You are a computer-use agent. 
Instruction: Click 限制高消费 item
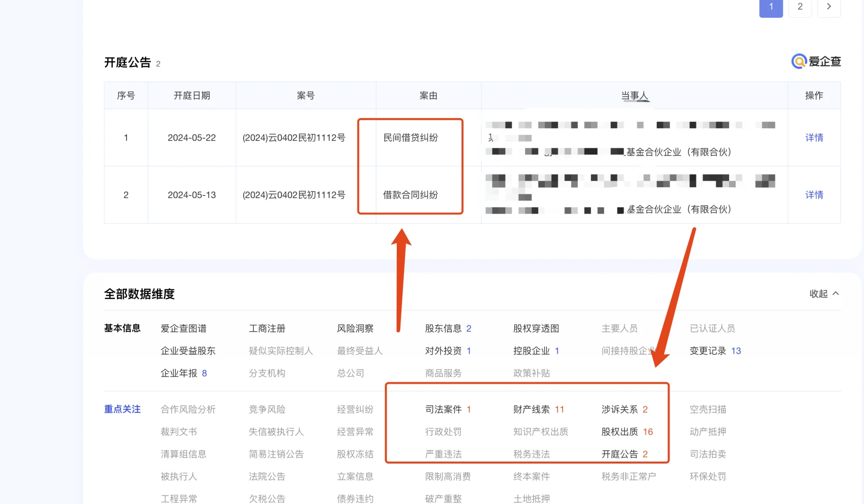(448, 476)
